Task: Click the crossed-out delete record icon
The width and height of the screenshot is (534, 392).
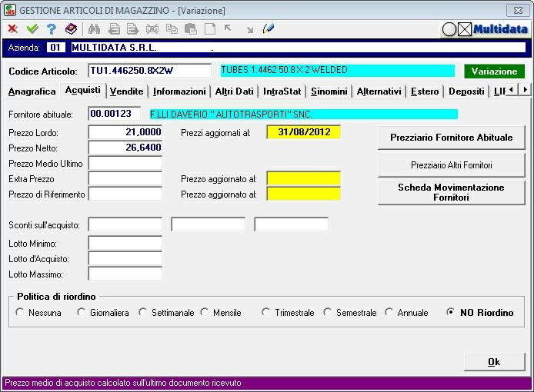Action: pyautogui.click(x=152, y=29)
